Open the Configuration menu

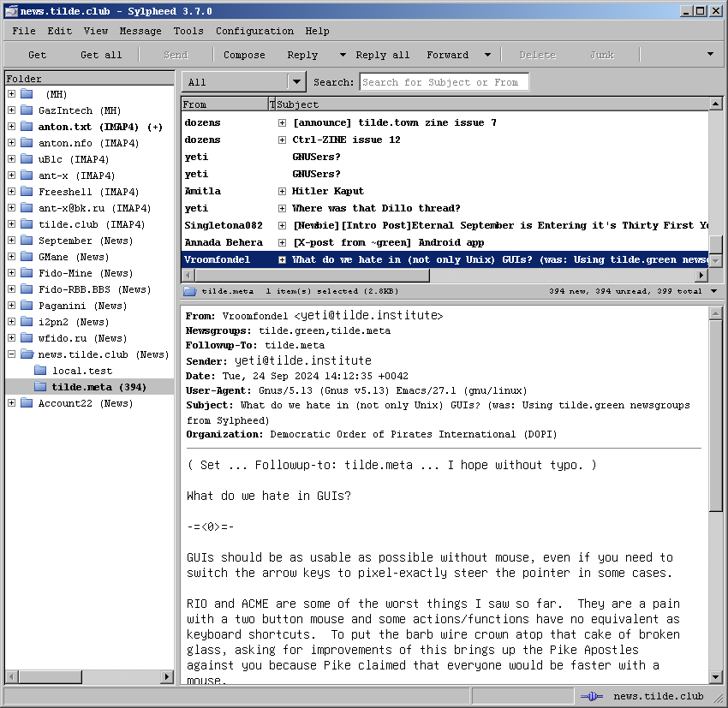[x=254, y=31]
